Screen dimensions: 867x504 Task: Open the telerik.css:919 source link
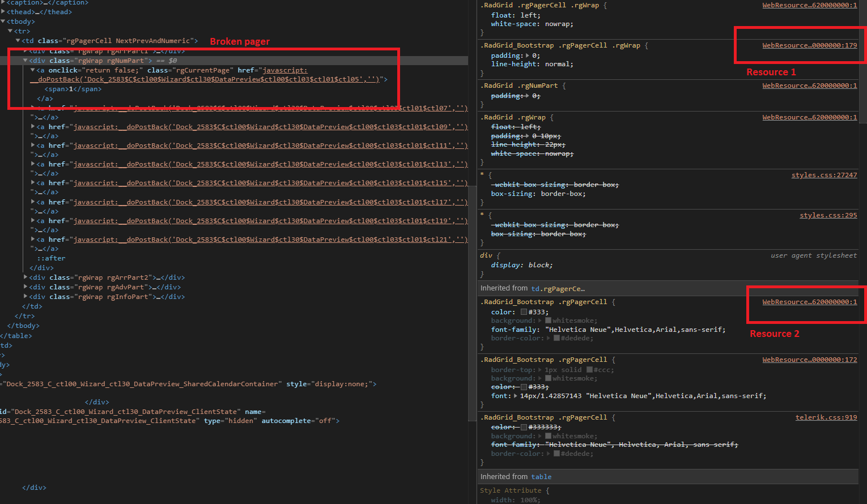[826, 417]
